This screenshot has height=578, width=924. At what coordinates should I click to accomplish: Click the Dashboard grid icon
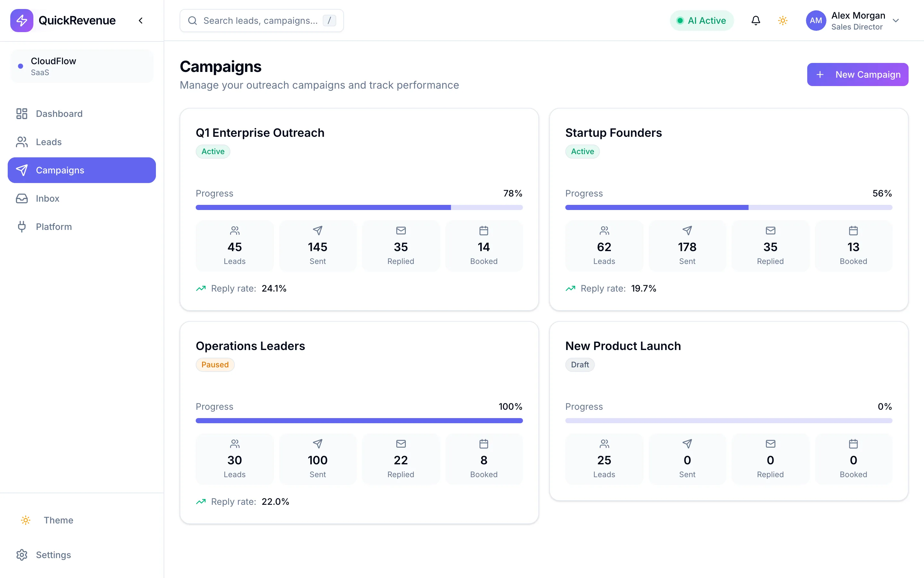(x=22, y=114)
